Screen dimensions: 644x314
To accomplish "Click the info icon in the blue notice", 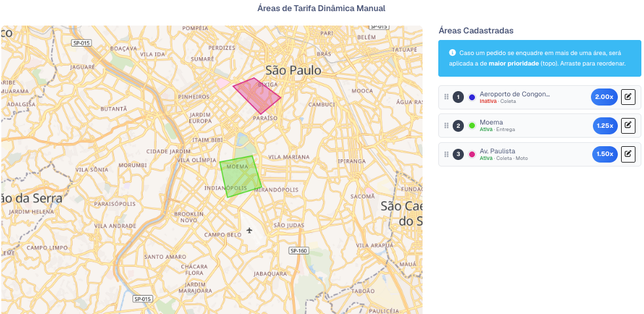I will (452, 52).
